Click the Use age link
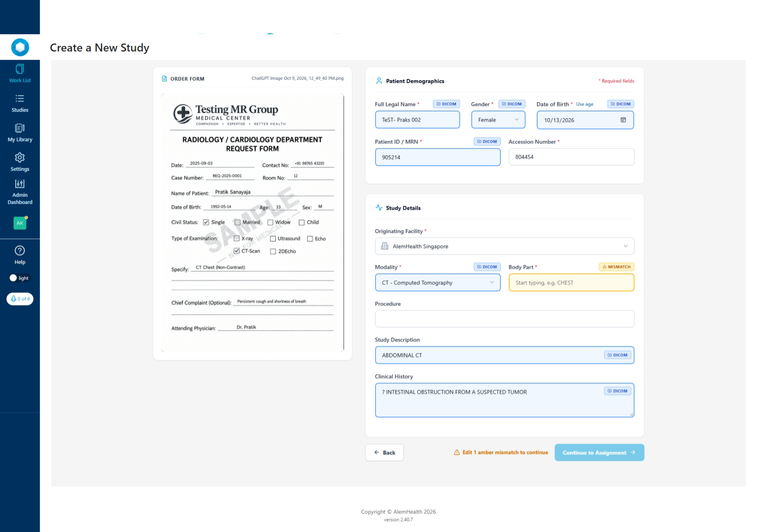This screenshot has height=532, width=757. [584, 105]
